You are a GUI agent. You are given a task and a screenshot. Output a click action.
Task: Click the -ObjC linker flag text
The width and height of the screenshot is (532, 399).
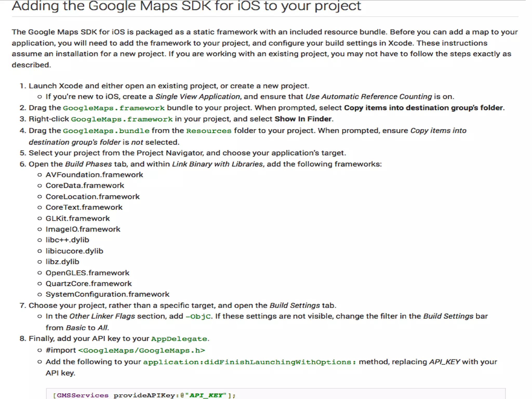pyautogui.click(x=198, y=316)
